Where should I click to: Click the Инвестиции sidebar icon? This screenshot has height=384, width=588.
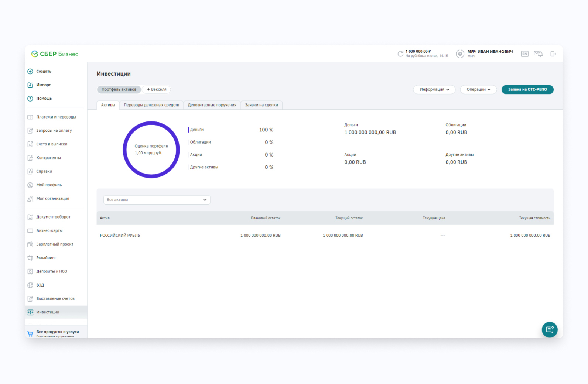pyautogui.click(x=30, y=312)
